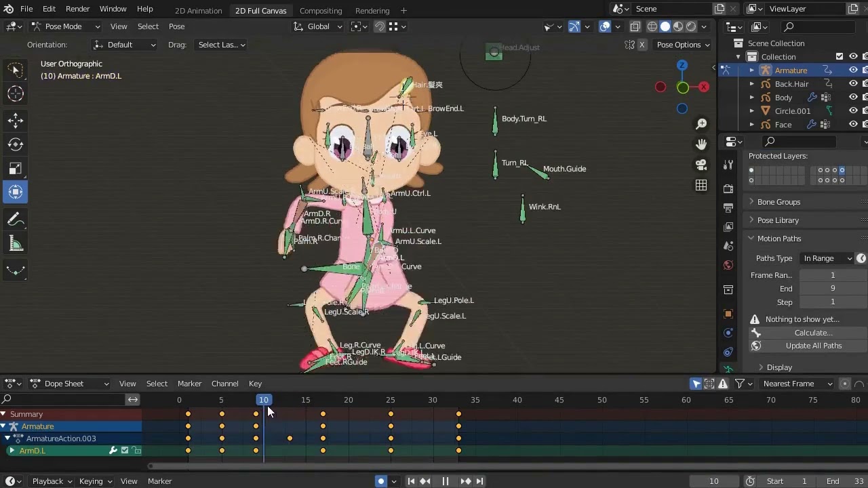This screenshot has height=488, width=868.
Task: Click the viewport zoom magnifier icon
Action: 701,124
